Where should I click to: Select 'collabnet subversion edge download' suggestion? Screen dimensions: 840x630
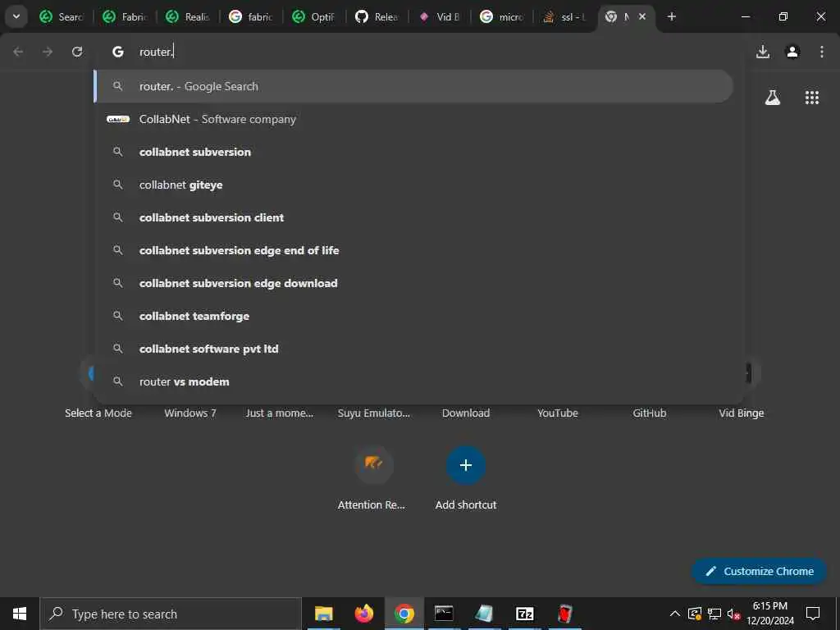pos(413,283)
